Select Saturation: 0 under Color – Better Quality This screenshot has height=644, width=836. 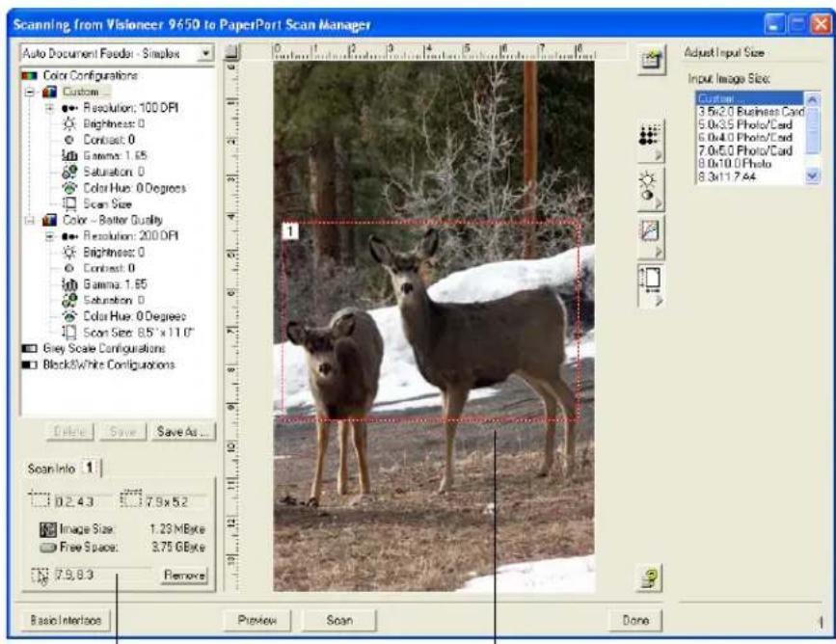pos(114,300)
